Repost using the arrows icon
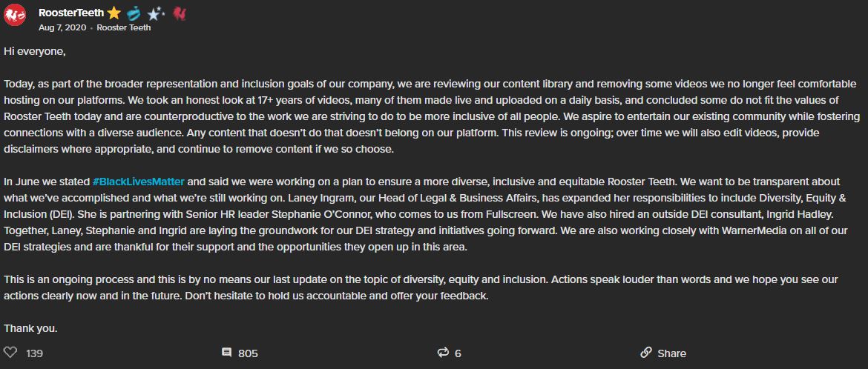Viewport: 868px width, 369px height. coord(444,353)
